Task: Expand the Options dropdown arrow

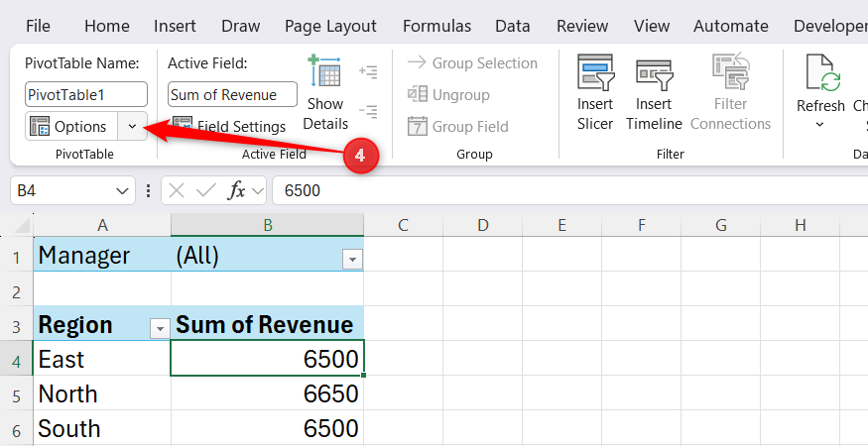Action: point(132,126)
